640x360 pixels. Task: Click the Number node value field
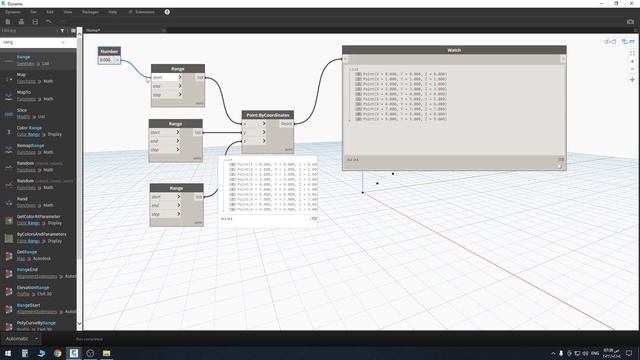(106, 60)
